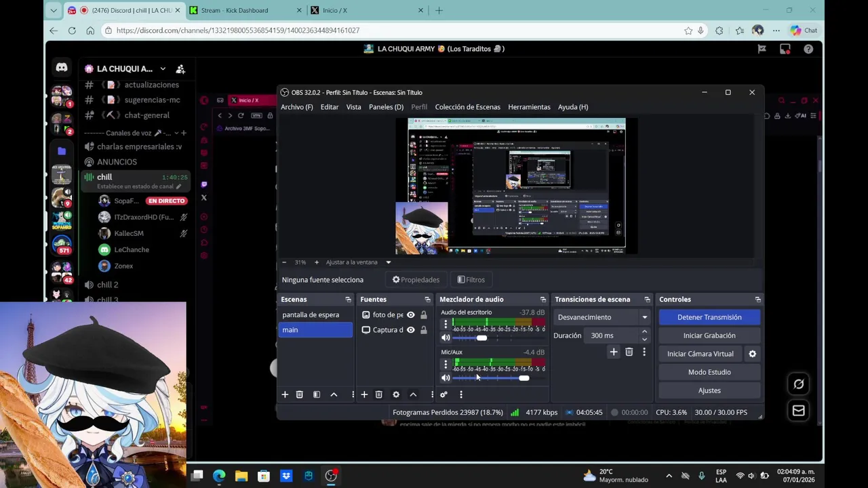Configure virtual camera gear icon
This screenshot has width=868, height=488.
click(x=752, y=354)
